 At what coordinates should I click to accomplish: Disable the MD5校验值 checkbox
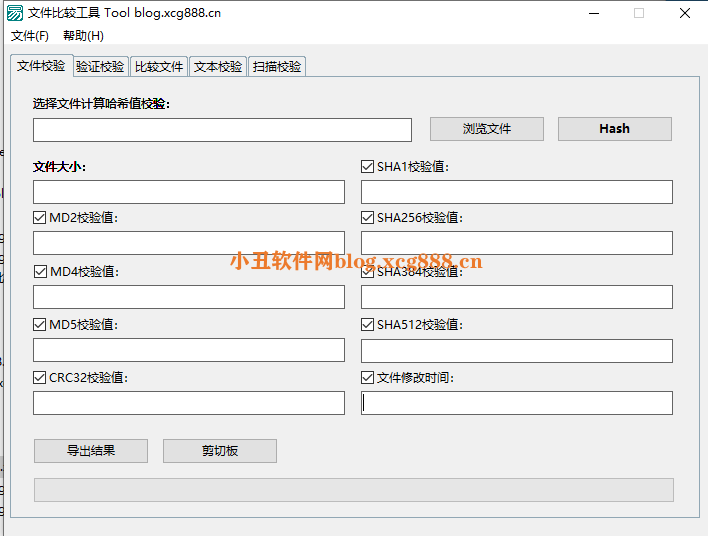pyautogui.click(x=40, y=324)
